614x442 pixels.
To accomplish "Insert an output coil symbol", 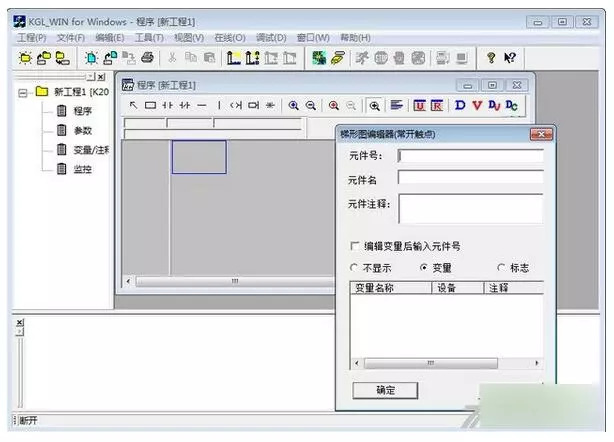I will (x=236, y=105).
